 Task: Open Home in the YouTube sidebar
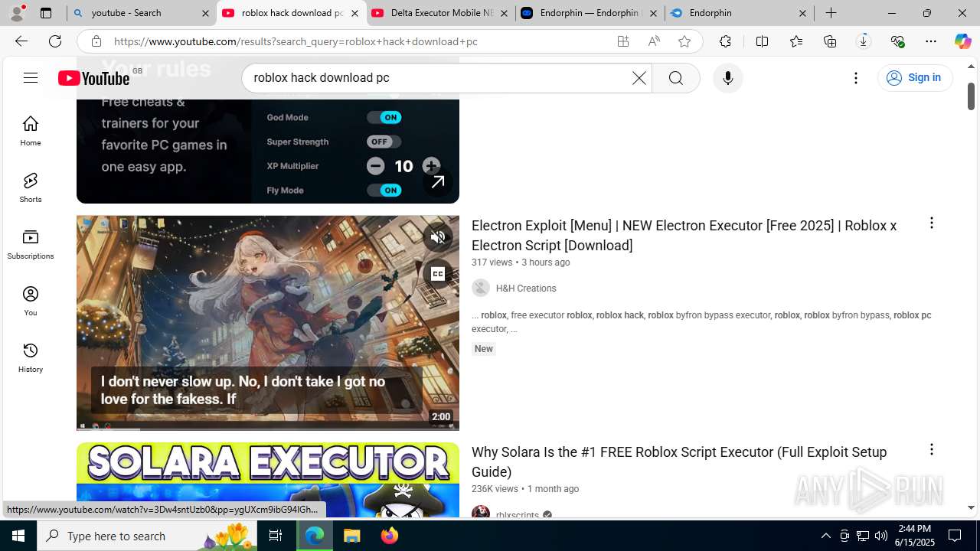[31, 131]
